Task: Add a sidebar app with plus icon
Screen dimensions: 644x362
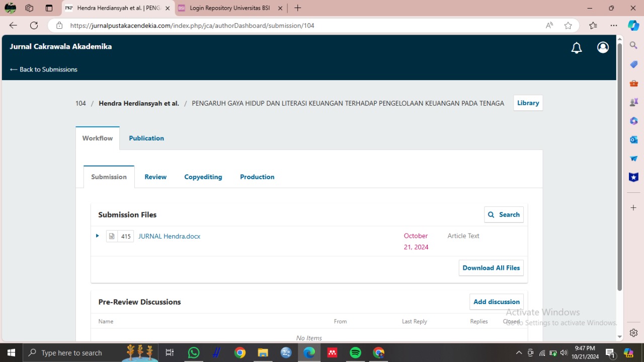Action: [633, 207]
